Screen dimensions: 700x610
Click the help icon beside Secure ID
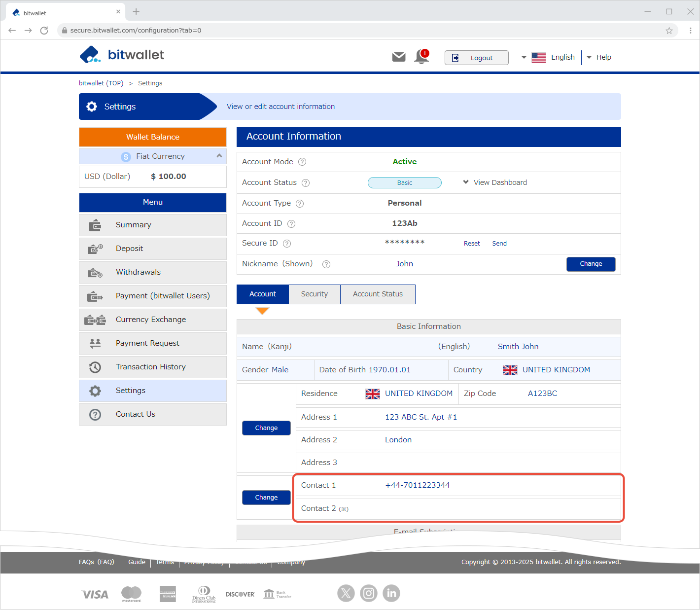(x=287, y=244)
